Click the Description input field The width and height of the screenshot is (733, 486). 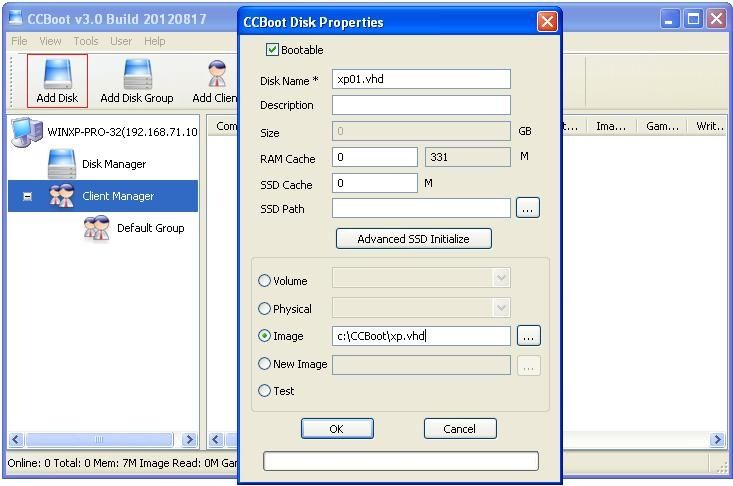[x=421, y=105]
